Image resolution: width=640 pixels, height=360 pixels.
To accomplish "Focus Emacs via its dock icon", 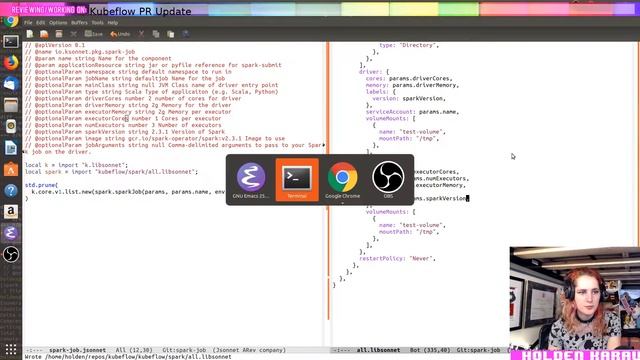I will (x=11, y=233).
